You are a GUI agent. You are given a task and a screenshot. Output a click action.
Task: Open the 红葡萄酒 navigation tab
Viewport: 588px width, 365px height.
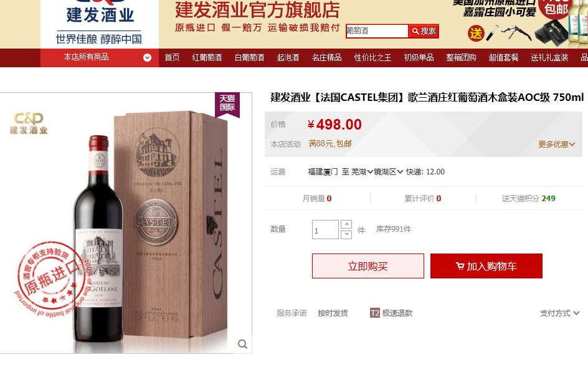[x=207, y=58]
